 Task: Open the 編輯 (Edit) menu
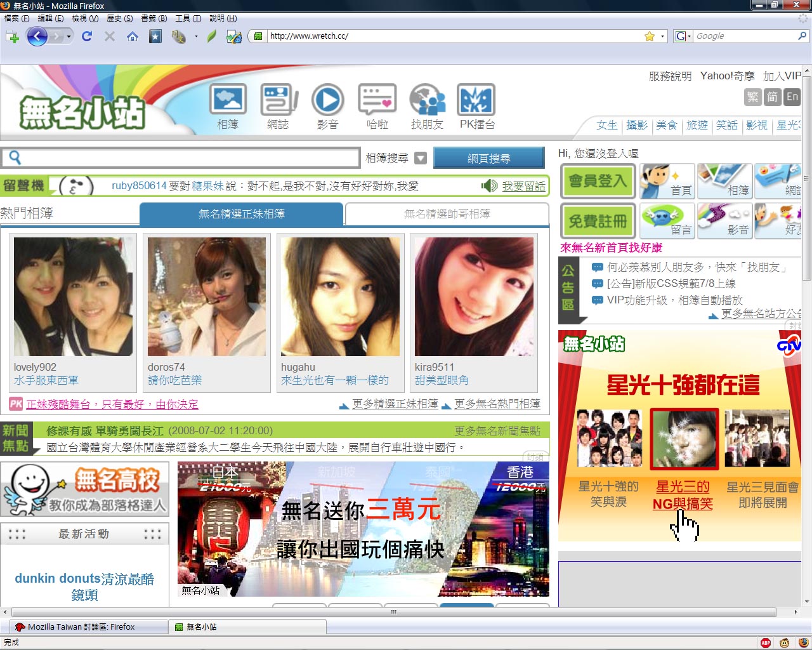coord(51,18)
